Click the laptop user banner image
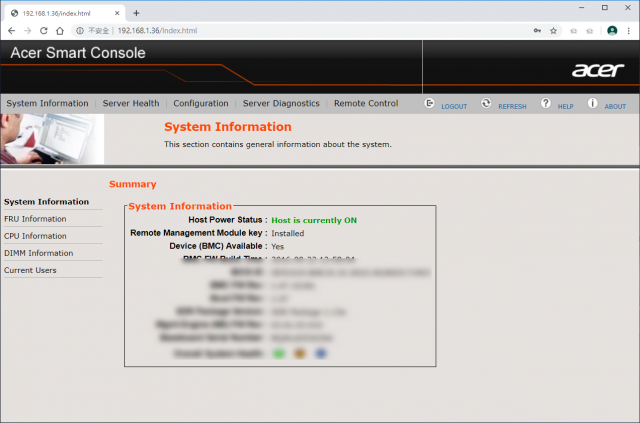The width and height of the screenshot is (640, 423). click(52, 139)
